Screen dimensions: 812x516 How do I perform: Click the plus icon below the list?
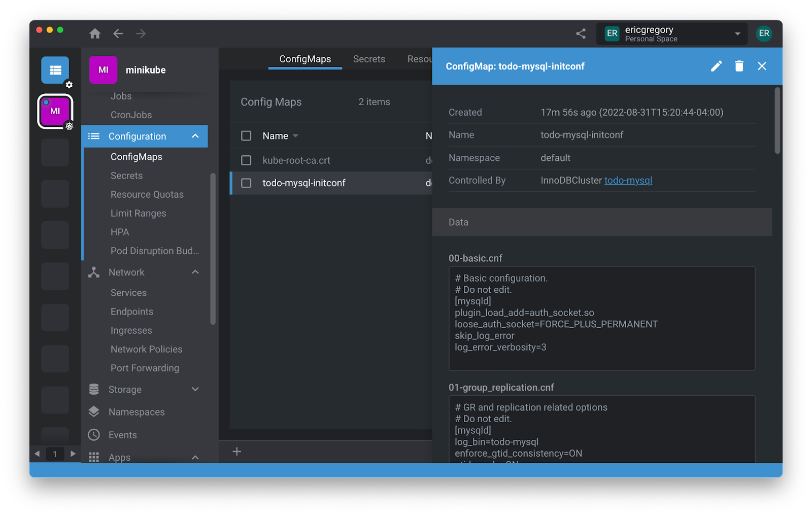click(236, 452)
